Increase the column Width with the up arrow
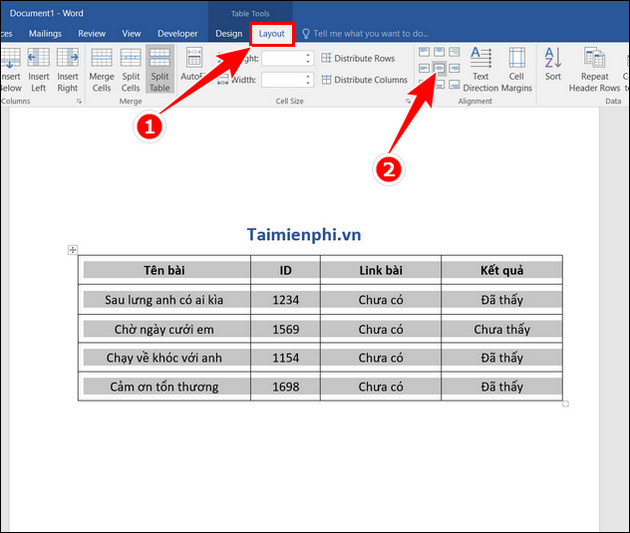Viewport: 630px width, 533px height. pos(308,76)
